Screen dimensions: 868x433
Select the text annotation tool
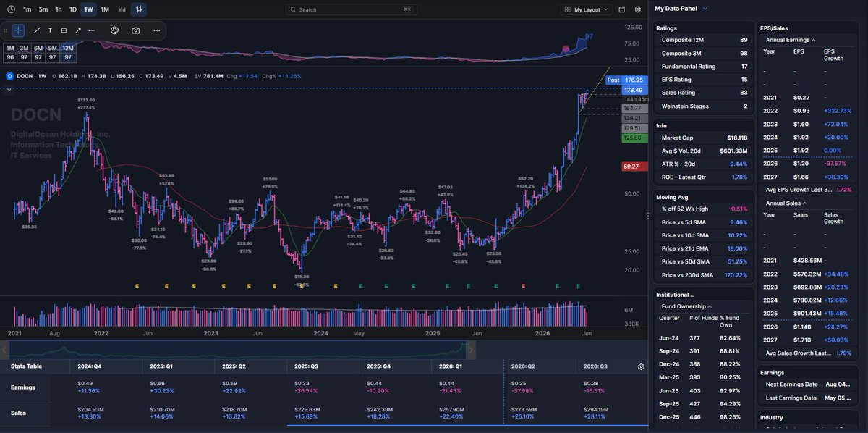(50, 30)
